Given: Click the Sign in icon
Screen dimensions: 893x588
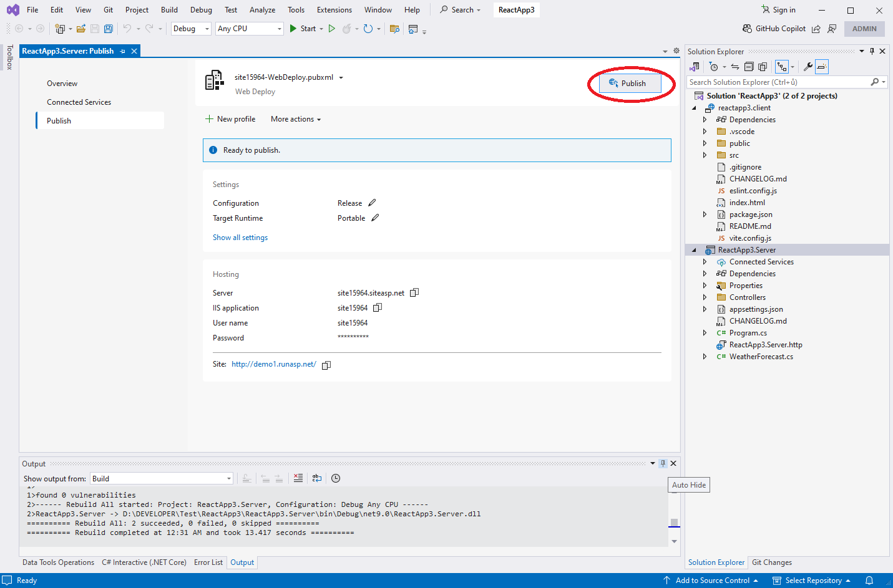Looking at the screenshot, I should (766, 9).
